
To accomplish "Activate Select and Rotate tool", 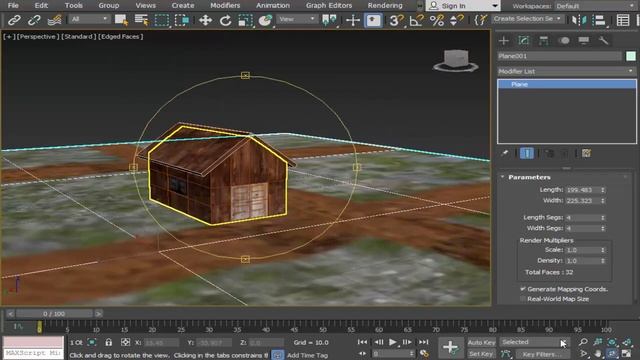I will coord(225,20).
